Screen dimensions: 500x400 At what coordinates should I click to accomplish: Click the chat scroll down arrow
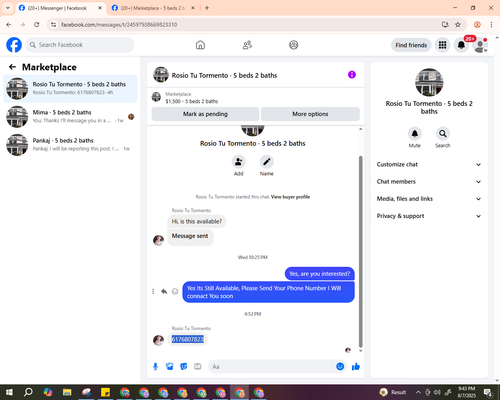tap(360, 351)
